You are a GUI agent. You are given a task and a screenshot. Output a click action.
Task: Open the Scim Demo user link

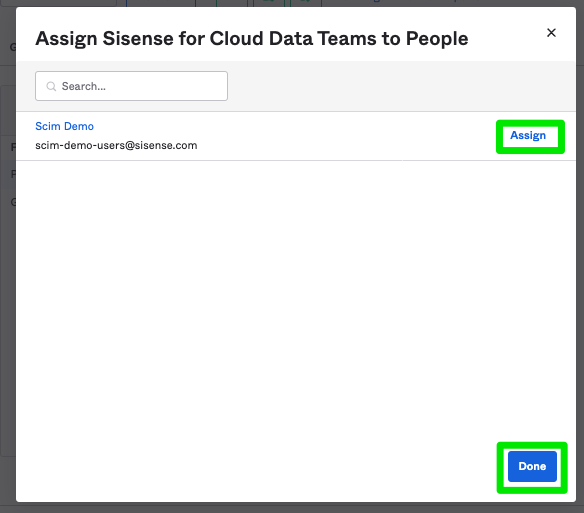[64, 126]
